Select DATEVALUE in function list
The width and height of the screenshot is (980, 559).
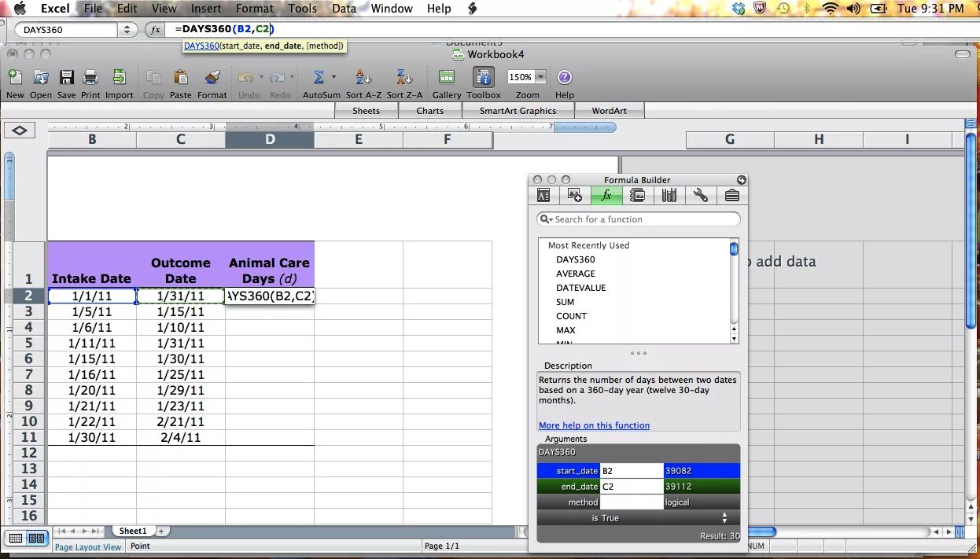[581, 288]
